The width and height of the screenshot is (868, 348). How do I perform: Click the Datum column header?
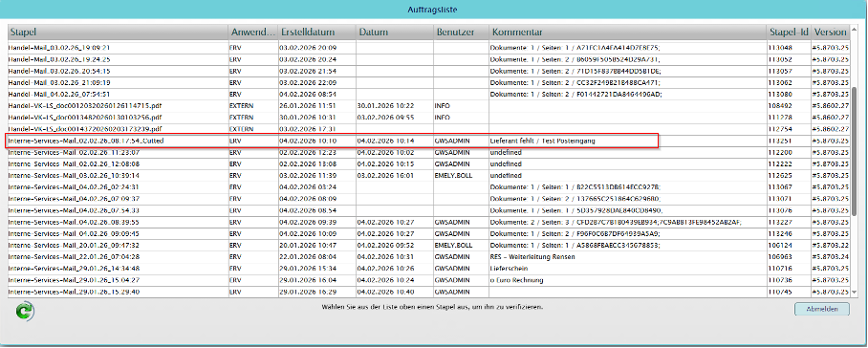pos(394,33)
